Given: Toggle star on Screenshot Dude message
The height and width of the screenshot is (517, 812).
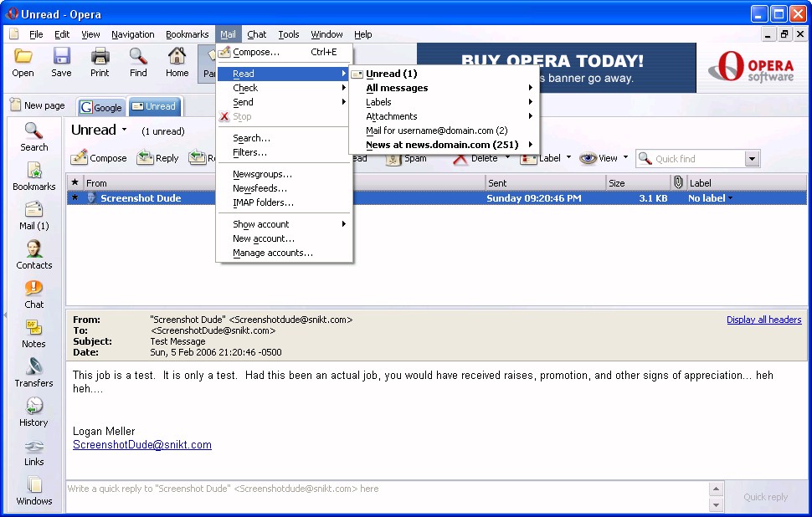Looking at the screenshot, I should pos(75,197).
